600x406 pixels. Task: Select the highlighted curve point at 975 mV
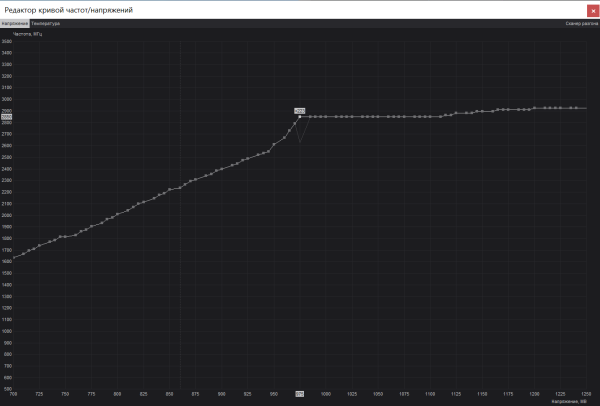tap(300, 117)
